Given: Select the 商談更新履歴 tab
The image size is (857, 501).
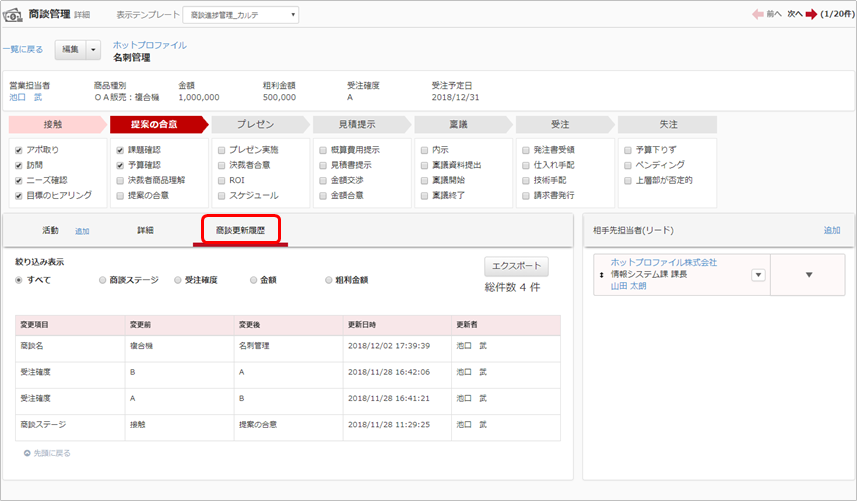Looking at the screenshot, I should pos(240,230).
